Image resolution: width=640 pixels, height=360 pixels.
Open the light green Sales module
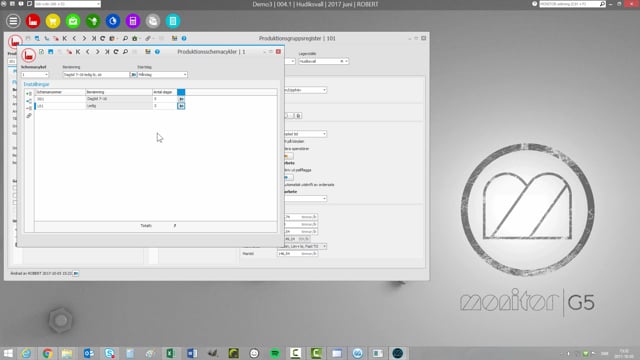pos(73,21)
